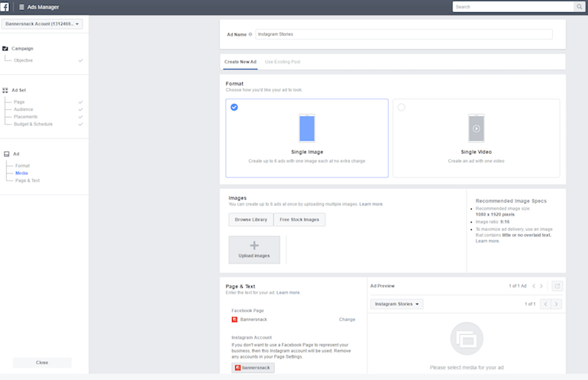Viewport: 588px width, 380px height.
Task: Click the Free Stock Images button
Action: click(x=299, y=219)
